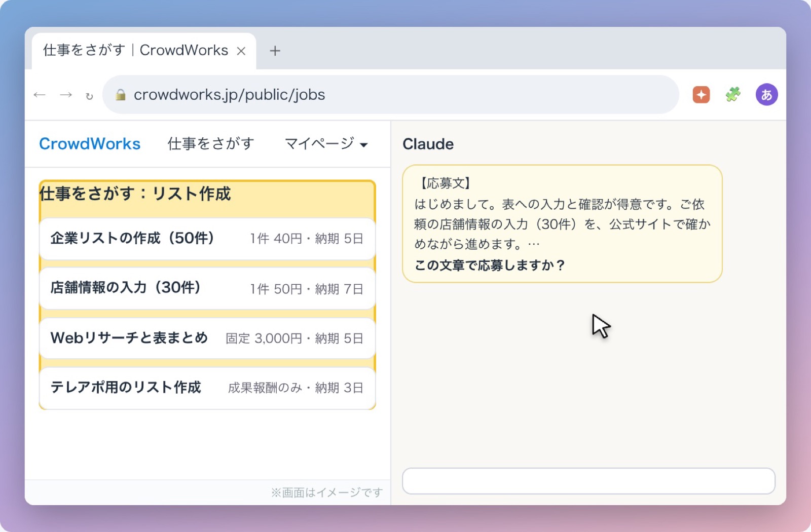
Task: Expand the マイページ dropdown menu
Action: (x=326, y=144)
